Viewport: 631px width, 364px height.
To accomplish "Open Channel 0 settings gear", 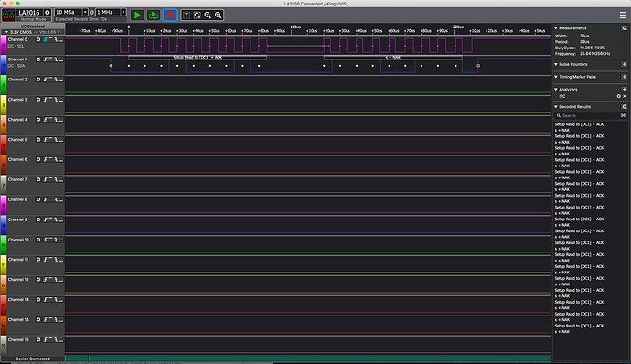I will [38, 39].
